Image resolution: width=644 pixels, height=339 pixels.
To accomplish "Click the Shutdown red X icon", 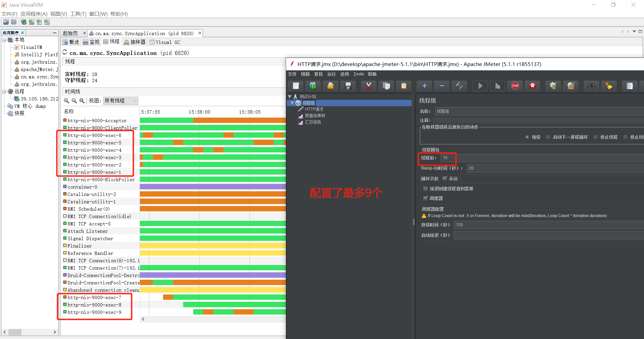I will [532, 86].
